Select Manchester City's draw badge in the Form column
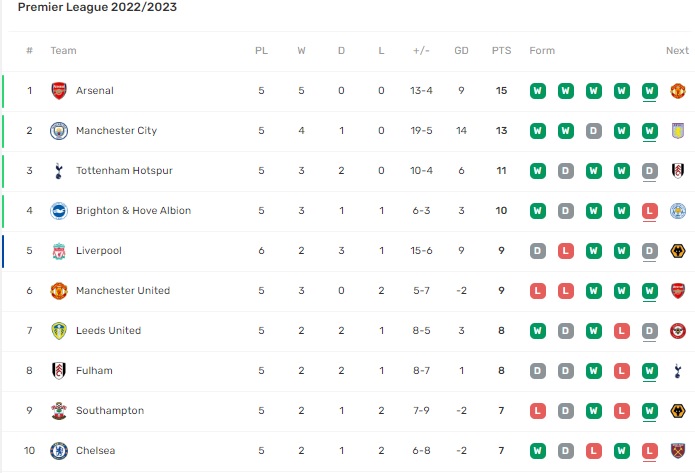The width and height of the screenshot is (695, 473). 593,131
